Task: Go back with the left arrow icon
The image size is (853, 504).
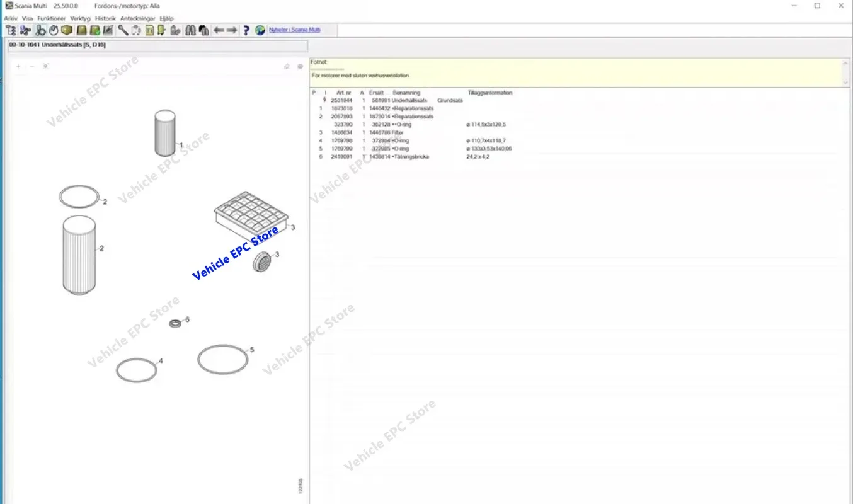Action: click(218, 30)
